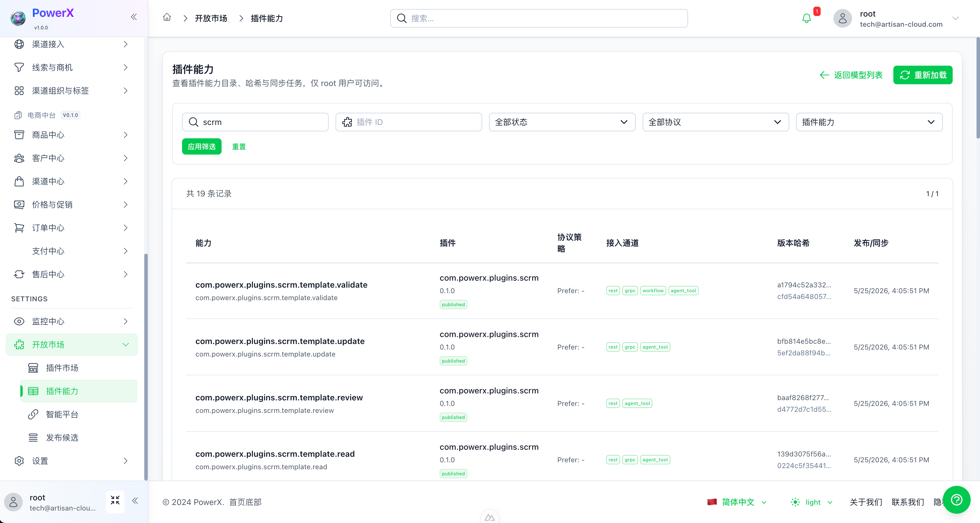Click the money icon for 价格与促销

click(x=19, y=204)
